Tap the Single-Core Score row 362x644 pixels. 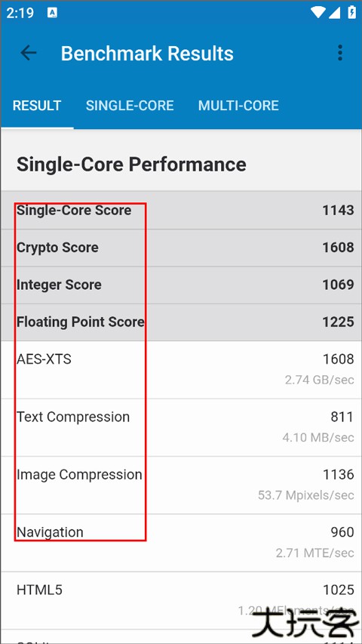coord(181,211)
